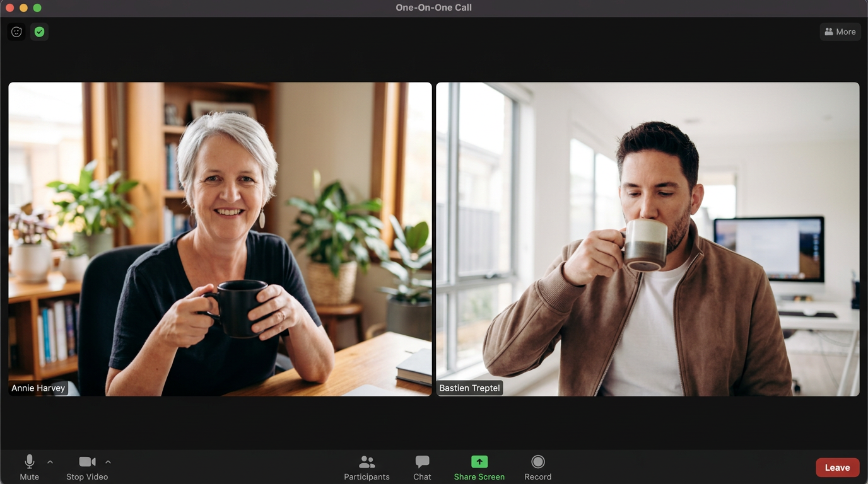Start recording the call

pyautogui.click(x=538, y=468)
